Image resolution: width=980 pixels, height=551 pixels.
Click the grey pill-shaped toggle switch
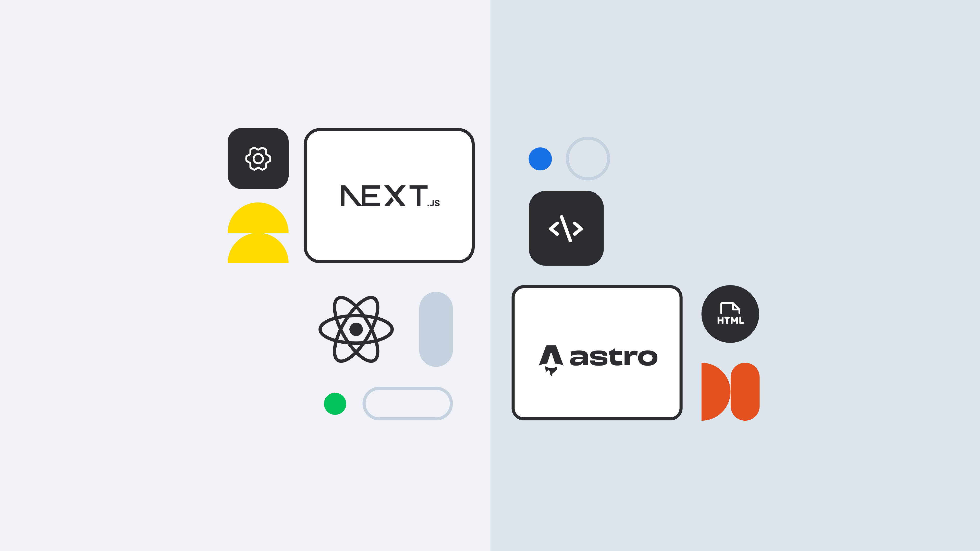click(x=408, y=402)
